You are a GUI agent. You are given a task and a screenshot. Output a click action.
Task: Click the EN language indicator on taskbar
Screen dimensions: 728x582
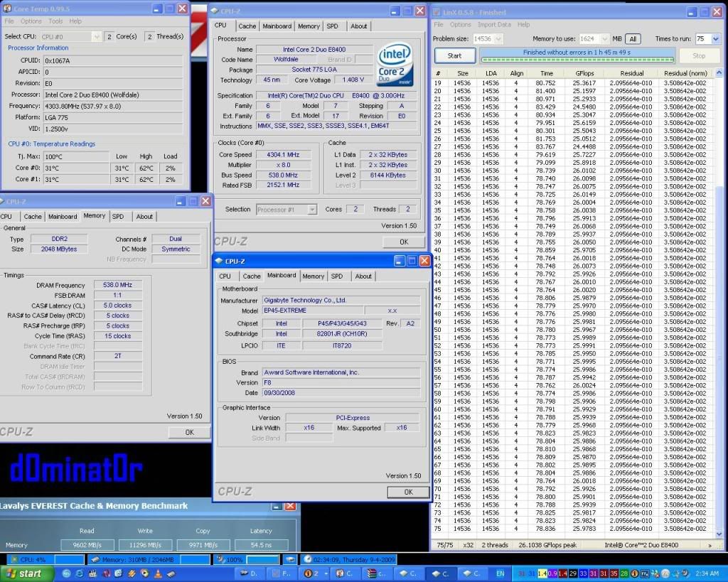[x=500, y=573]
